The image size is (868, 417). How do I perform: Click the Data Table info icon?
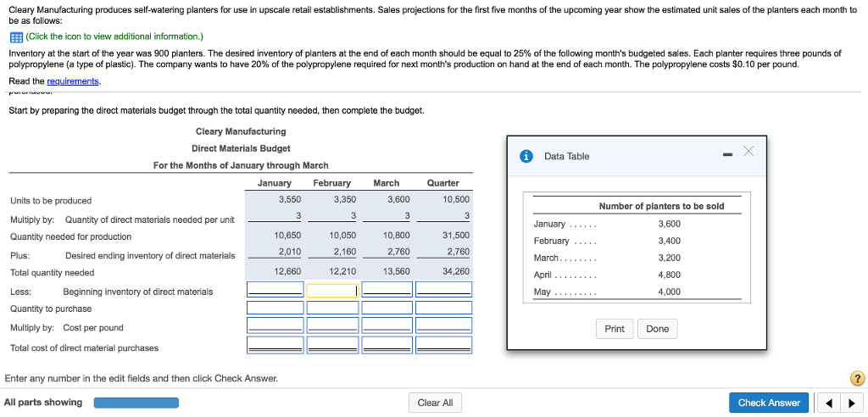526,156
